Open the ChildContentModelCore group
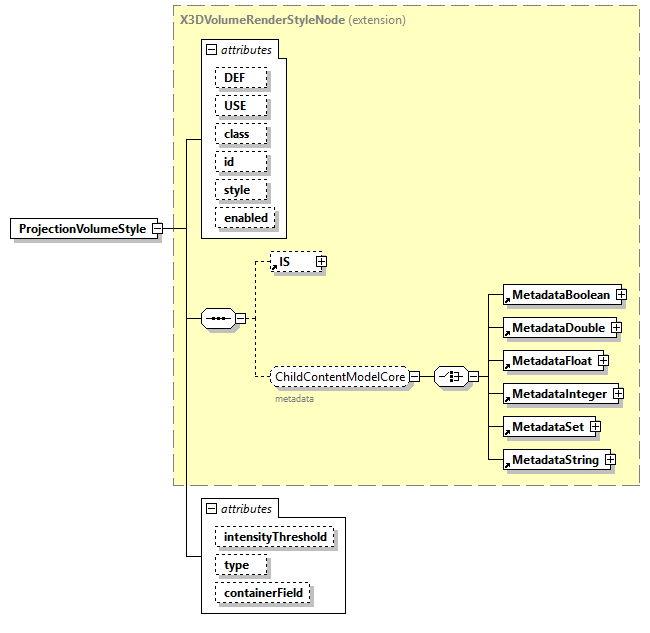Viewport: 650px width, 633px height. [x=339, y=377]
